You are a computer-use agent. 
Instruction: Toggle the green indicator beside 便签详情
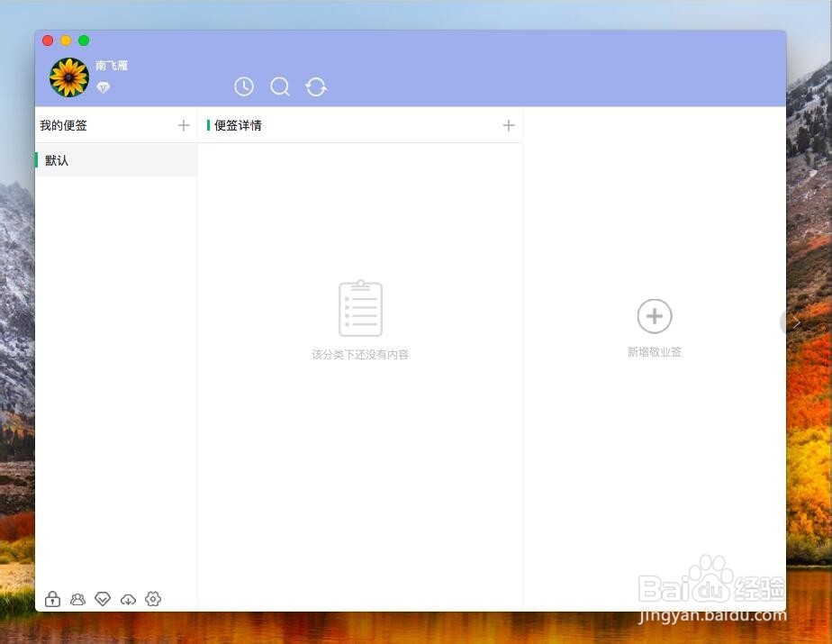[210, 125]
